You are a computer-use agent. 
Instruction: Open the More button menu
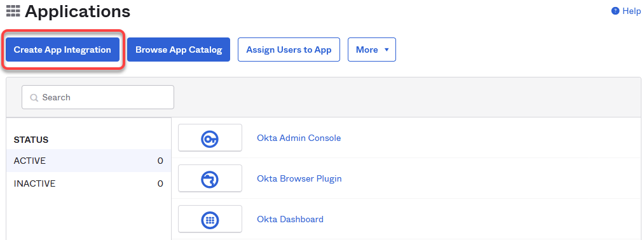point(372,50)
